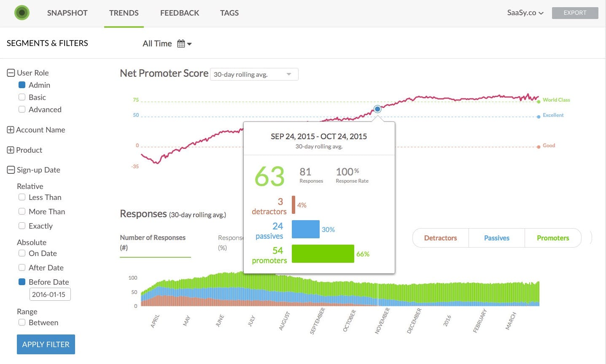The image size is (606, 364).
Task: Click the SEP 24, 2015 - OCT 24, 2015 heading
Action: tap(319, 136)
